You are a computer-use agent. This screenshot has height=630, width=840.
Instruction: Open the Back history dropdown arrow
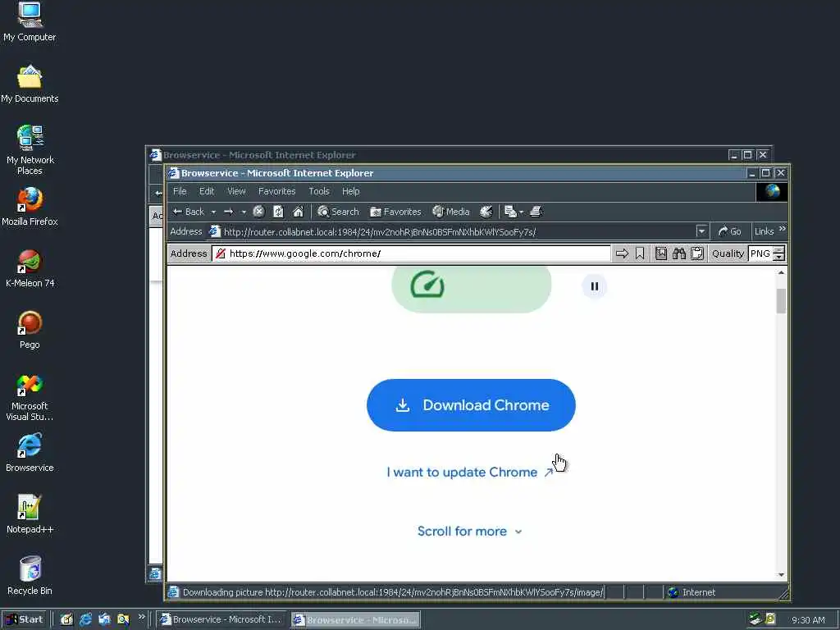tap(213, 212)
